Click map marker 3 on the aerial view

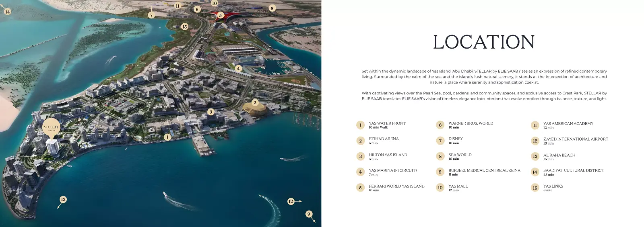point(211,112)
